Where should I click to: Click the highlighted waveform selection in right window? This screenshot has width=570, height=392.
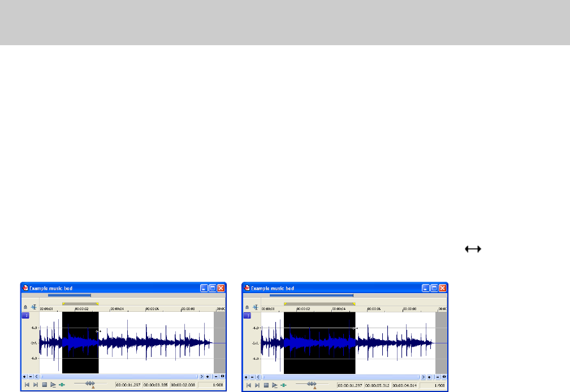(319, 343)
